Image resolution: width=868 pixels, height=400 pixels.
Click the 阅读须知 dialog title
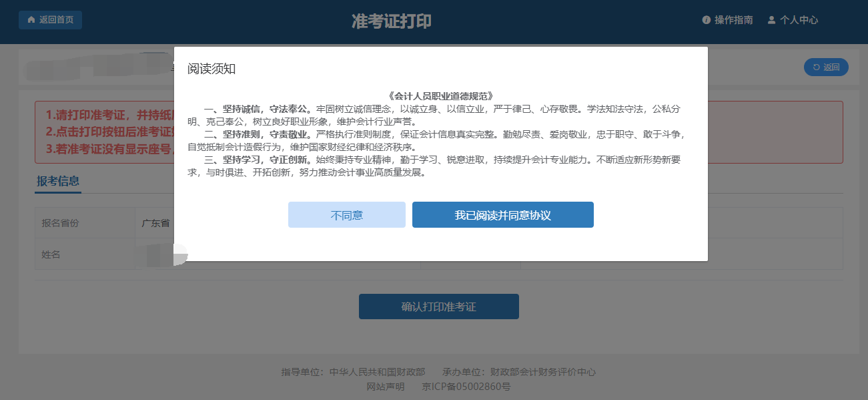tap(211, 69)
